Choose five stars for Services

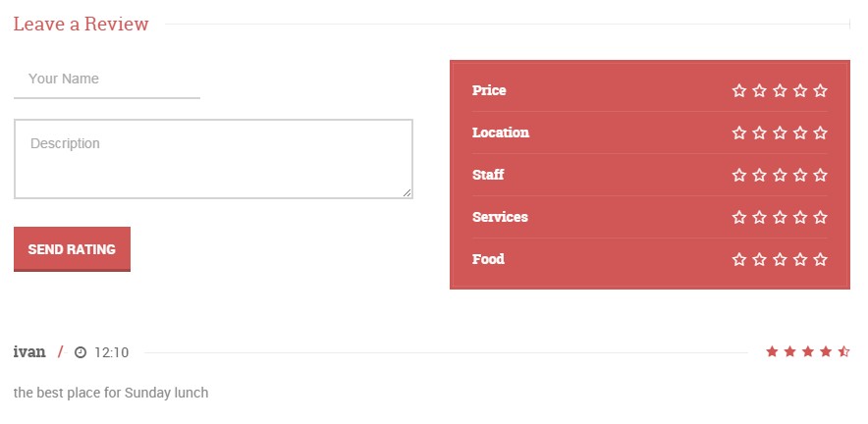(x=821, y=217)
